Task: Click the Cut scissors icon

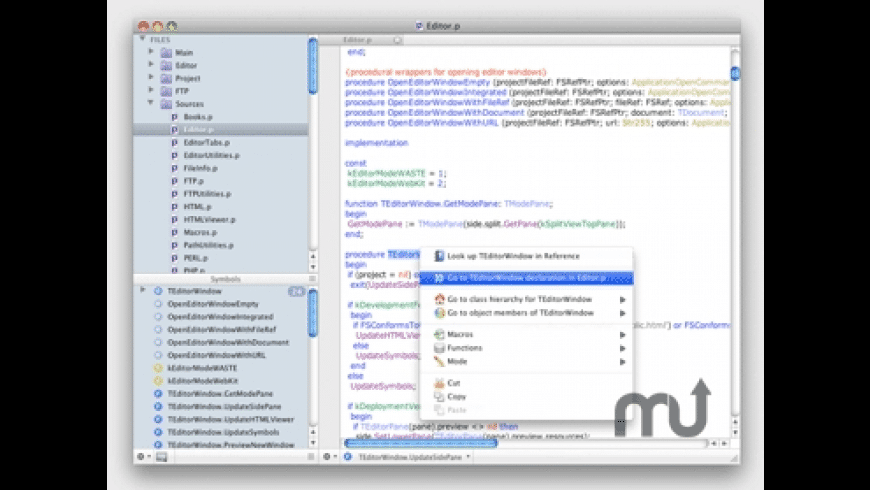Action: pos(439,383)
